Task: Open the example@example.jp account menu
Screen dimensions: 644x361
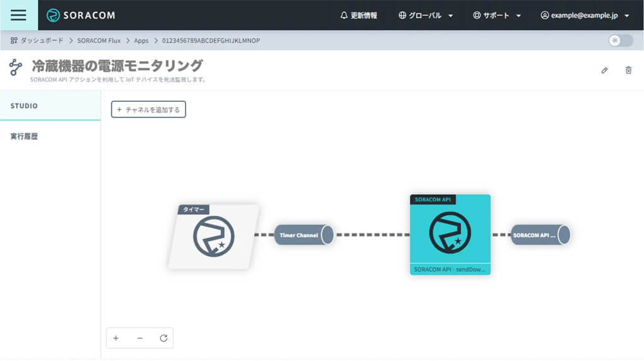Action: tap(585, 15)
